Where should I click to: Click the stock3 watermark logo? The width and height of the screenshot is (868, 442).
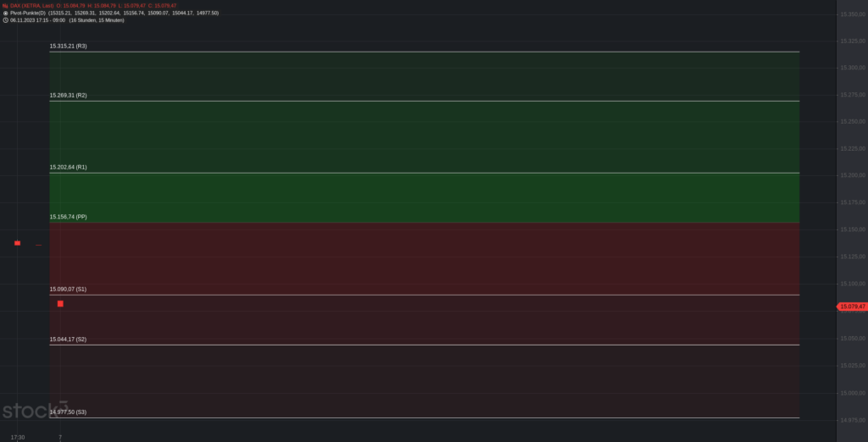pyautogui.click(x=35, y=411)
